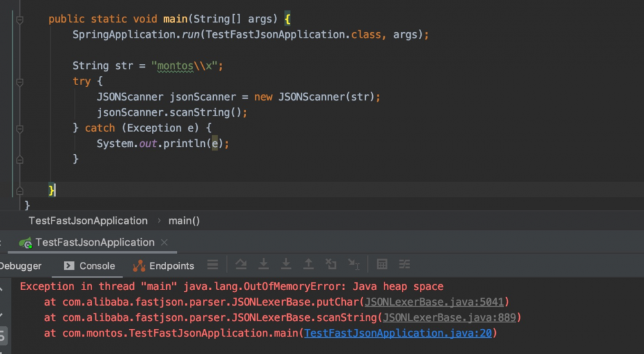Collapse the main method fold marker
This screenshot has width=644, height=354.
tap(20, 19)
